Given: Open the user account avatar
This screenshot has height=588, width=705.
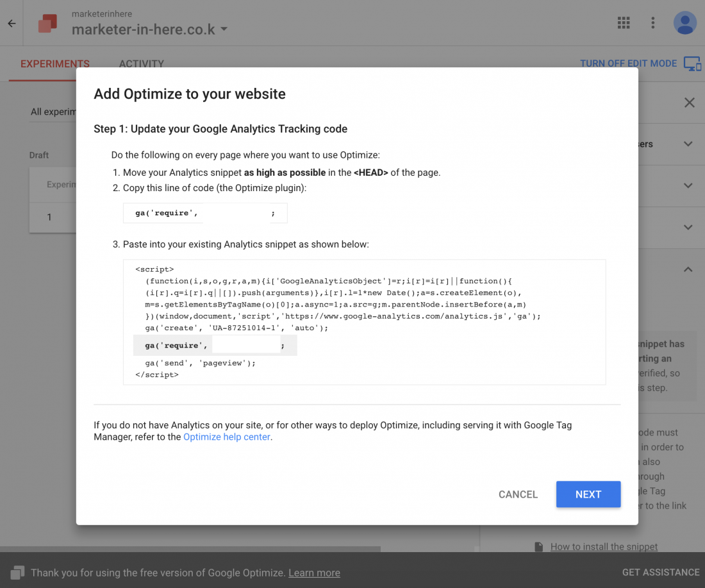Looking at the screenshot, I should [x=684, y=22].
